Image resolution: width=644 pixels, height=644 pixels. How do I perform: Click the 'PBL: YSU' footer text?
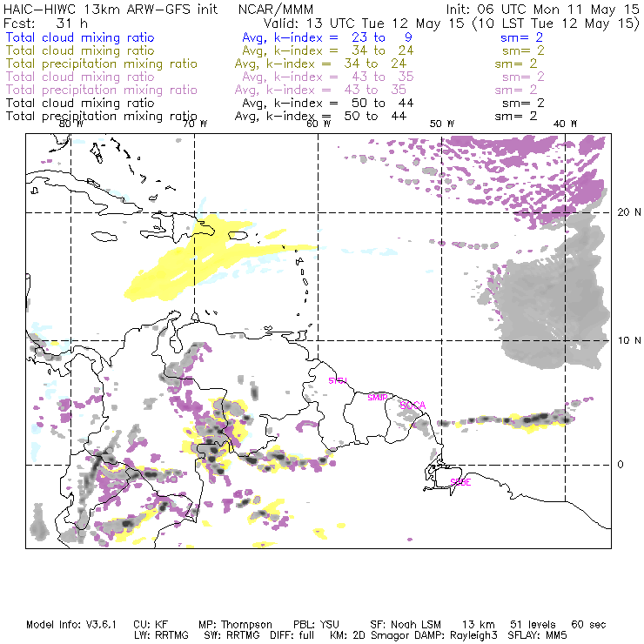[x=316, y=625]
